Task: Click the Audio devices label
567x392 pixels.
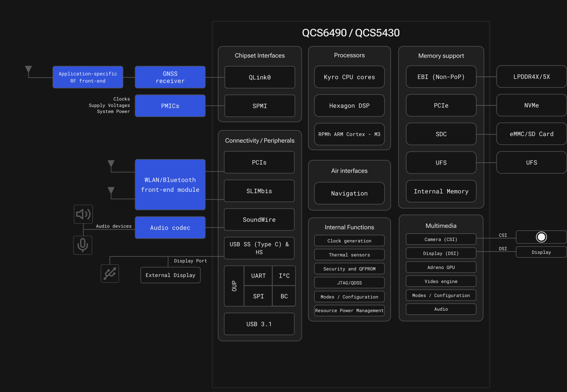Action: pyautogui.click(x=114, y=226)
